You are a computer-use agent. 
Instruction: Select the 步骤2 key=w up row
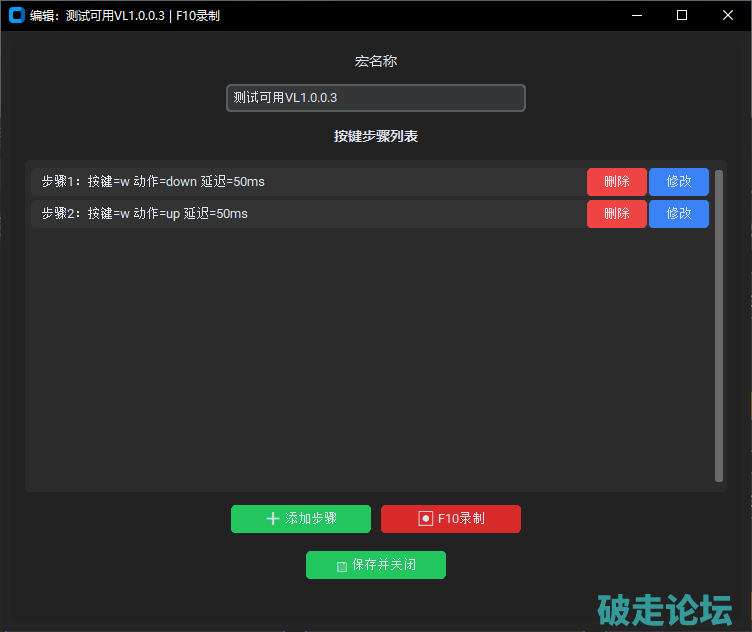click(300, 214)
